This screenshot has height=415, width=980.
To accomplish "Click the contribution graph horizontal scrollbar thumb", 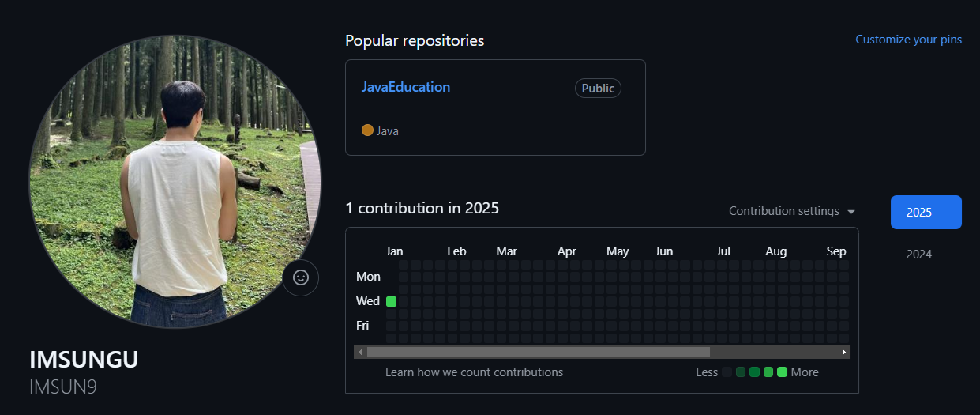I will [538, 353].
